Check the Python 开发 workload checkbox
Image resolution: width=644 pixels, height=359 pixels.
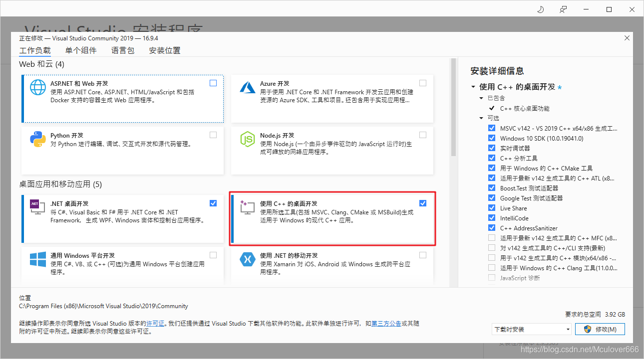[213, 135]
